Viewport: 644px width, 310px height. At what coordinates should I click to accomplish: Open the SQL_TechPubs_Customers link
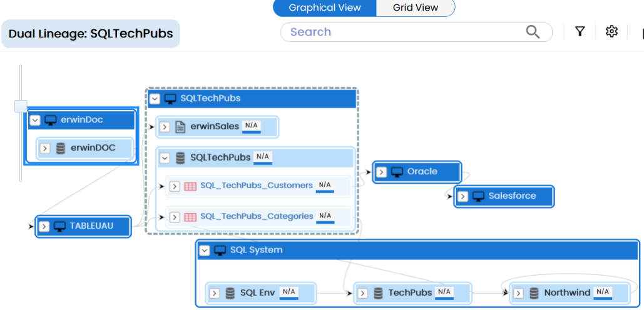257,186
